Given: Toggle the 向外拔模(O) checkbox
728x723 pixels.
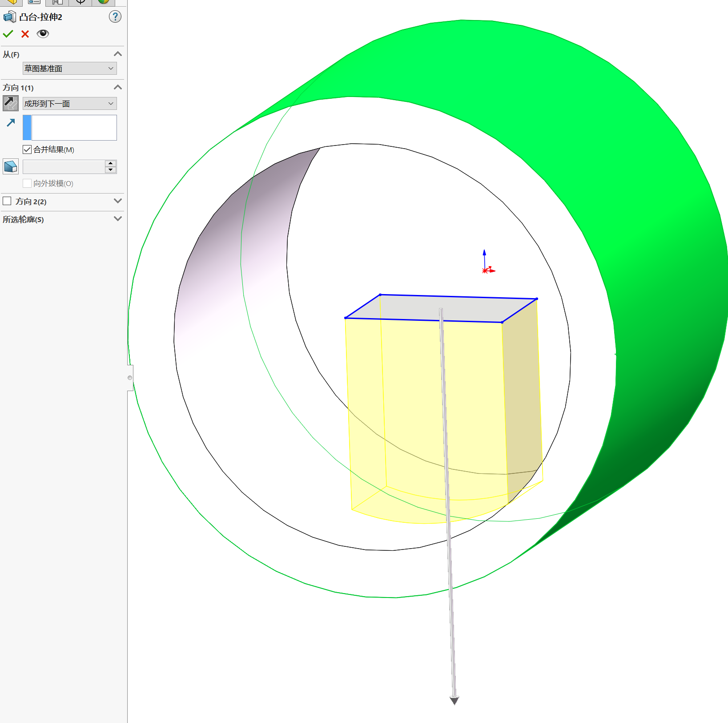Looking at the screenshot, I should click(x=27, y=183).
